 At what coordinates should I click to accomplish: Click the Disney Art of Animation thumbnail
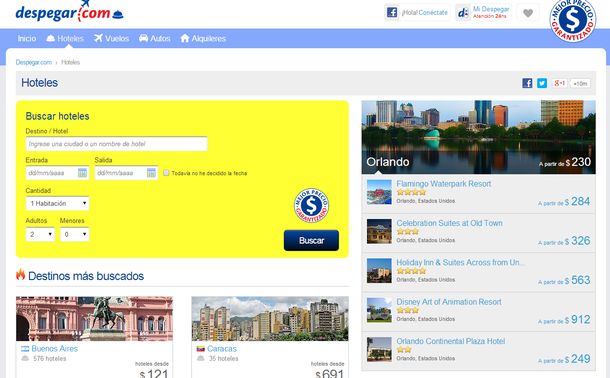(379, 310)
